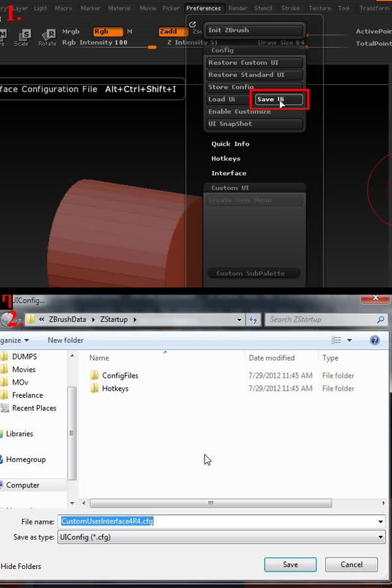Toggle the M material mode button

129,31
